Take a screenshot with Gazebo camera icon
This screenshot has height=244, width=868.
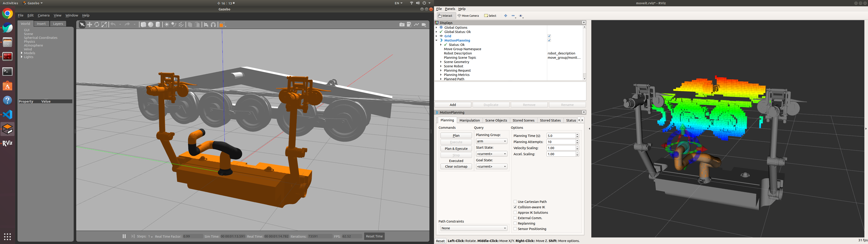click(402, 25)
